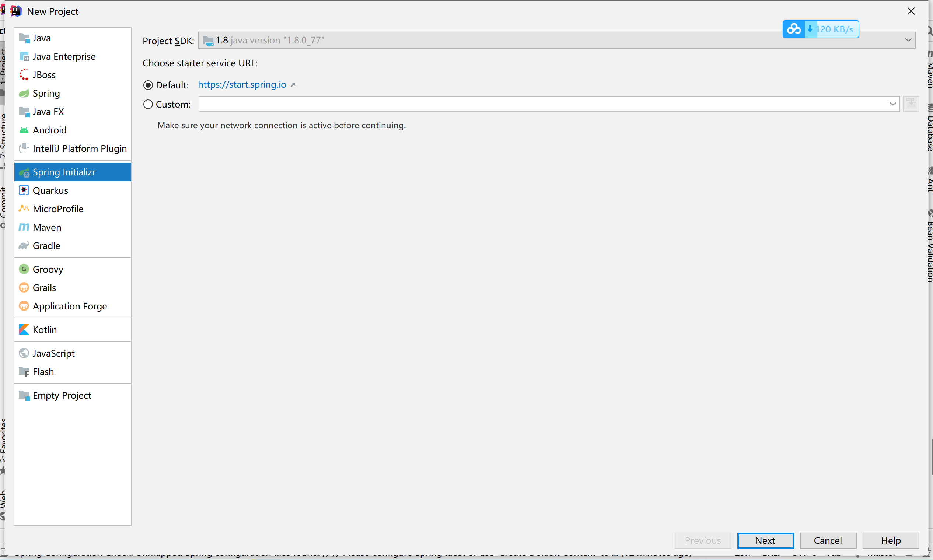Open the https://start.spring.io link
The width and height of the screenshot is (933, 560).
coord(242,84)
